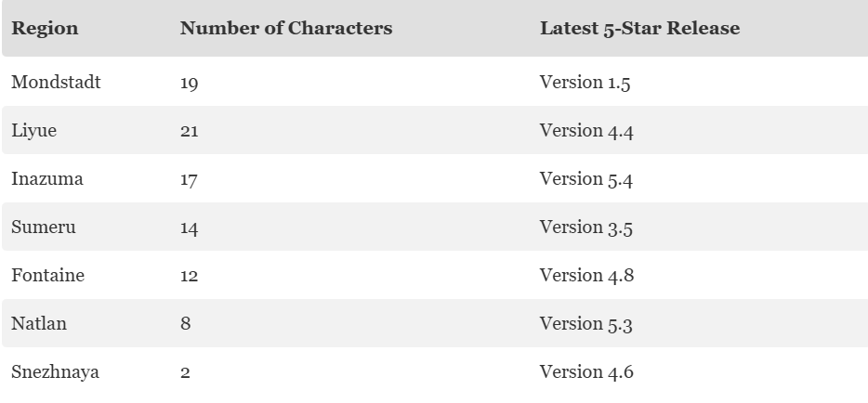Viewport: 868px width, 403px height.
Task: Select the Sumeru region cell
Action: click(43, 227)
